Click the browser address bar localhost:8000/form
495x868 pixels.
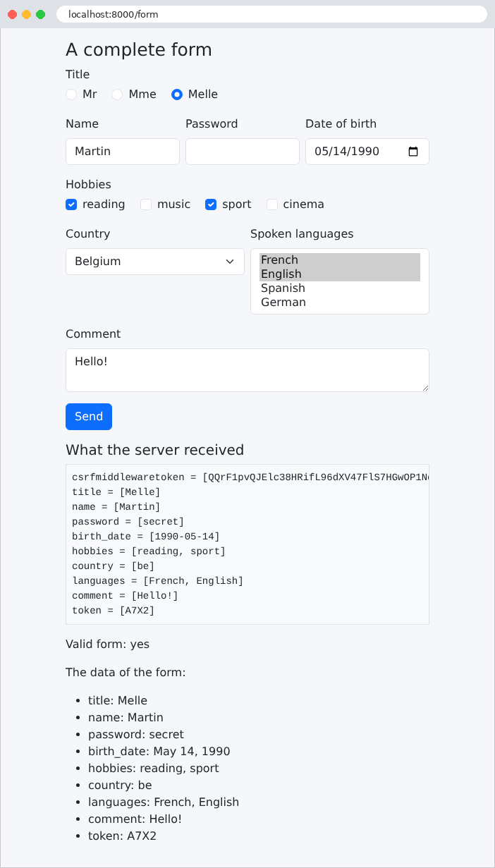point(271,14)
